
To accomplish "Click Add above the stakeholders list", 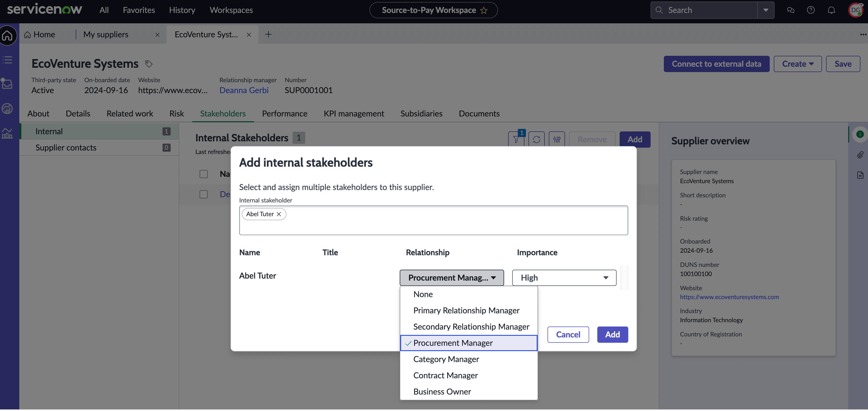I will pyautogui.click(x=635, y=139).
